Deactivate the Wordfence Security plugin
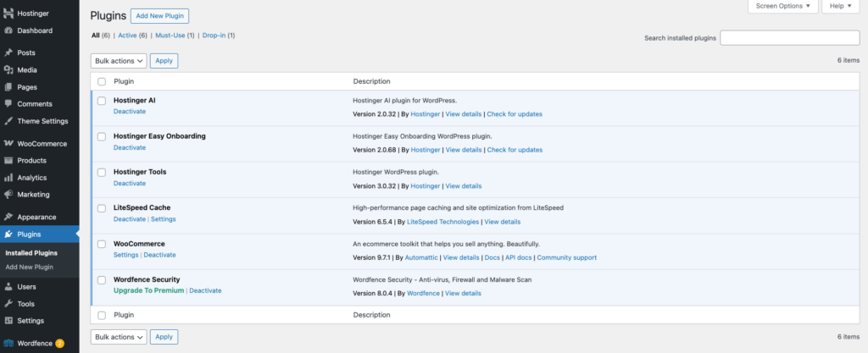Screen dimensions: 868x353 pyautogui.click(x=205, y=290)
